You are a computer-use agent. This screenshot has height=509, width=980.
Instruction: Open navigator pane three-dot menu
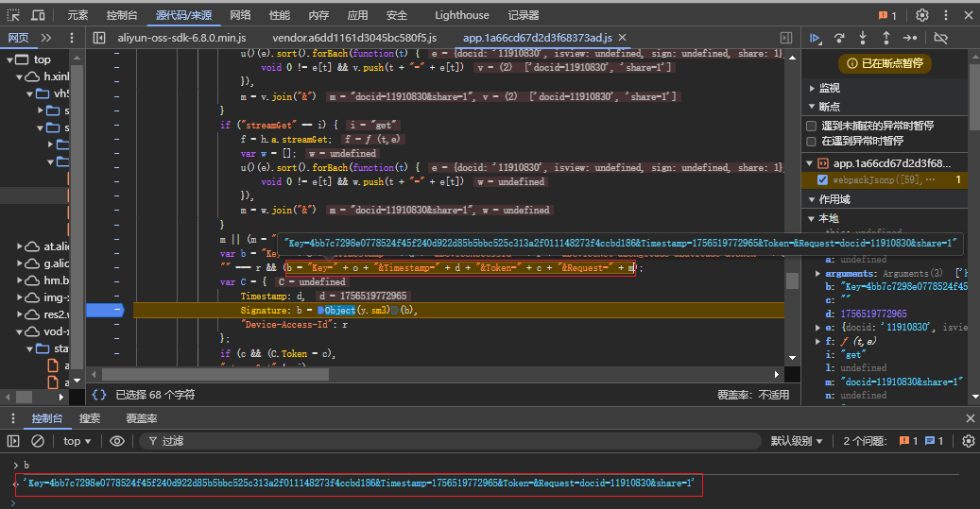click(72, 38)
